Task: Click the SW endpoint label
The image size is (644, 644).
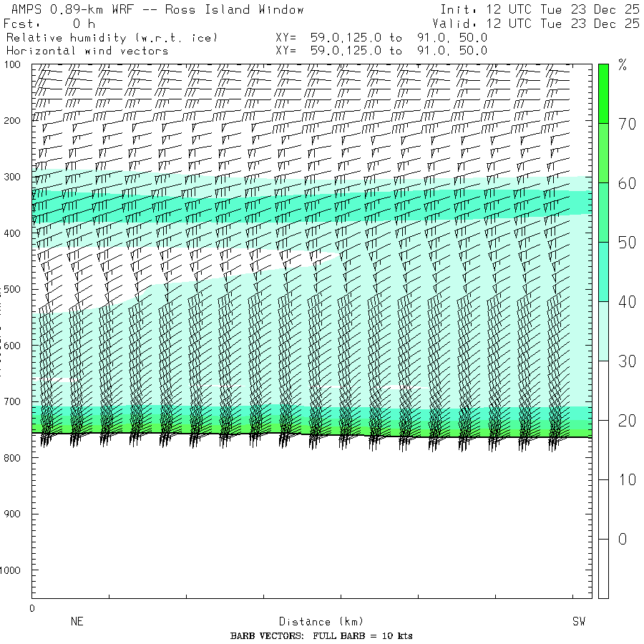Action: (x=578, y=622)
